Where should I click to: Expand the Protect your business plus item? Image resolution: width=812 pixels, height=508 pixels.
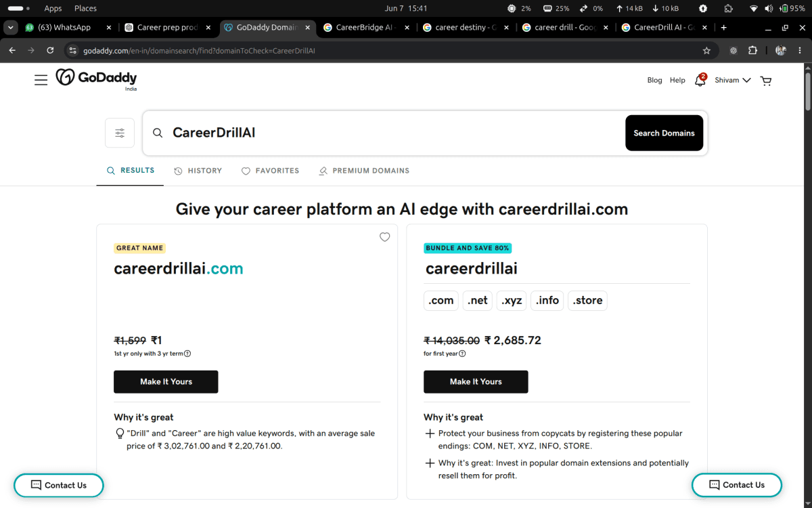[x=430, y=433]
